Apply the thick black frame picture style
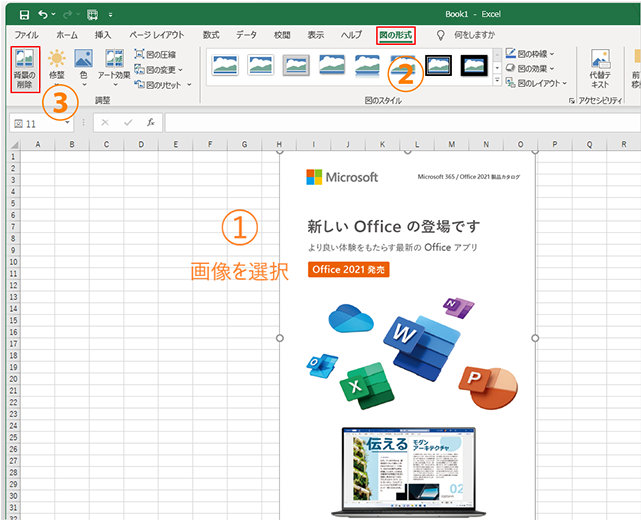 (474, 65)
